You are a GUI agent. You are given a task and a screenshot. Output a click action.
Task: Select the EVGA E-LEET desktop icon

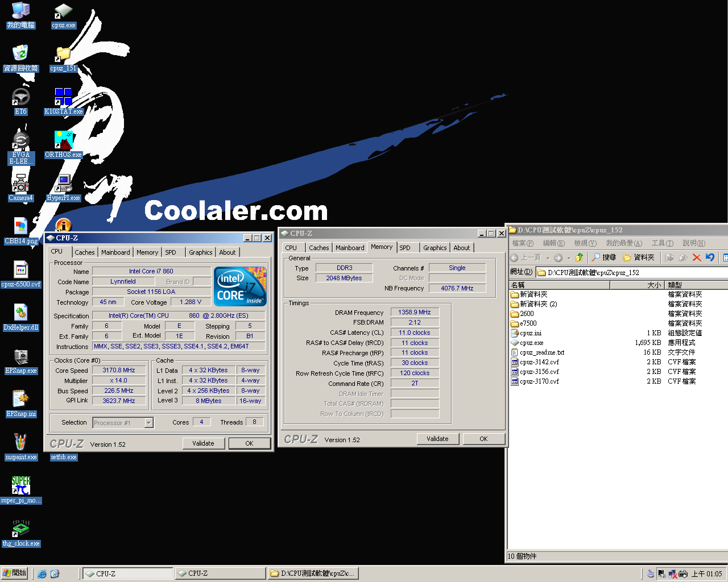click(21, 149)
